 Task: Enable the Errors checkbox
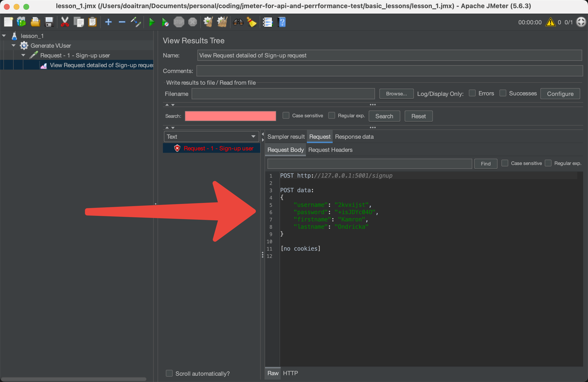(x=472, y=93)
